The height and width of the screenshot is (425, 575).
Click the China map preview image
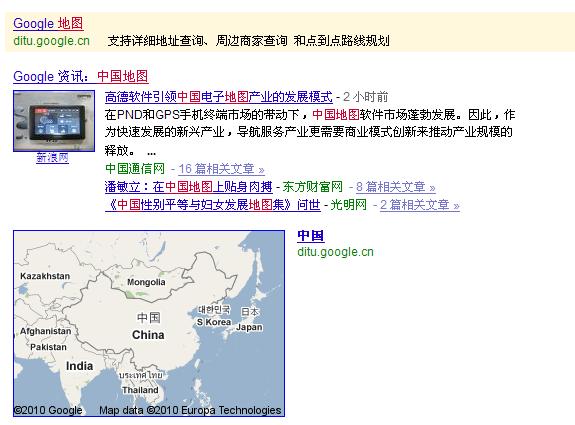(149, 323)
